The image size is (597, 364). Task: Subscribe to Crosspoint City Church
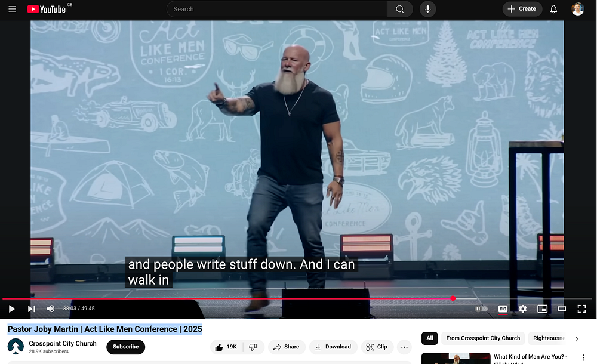click(x=125, y=347)
